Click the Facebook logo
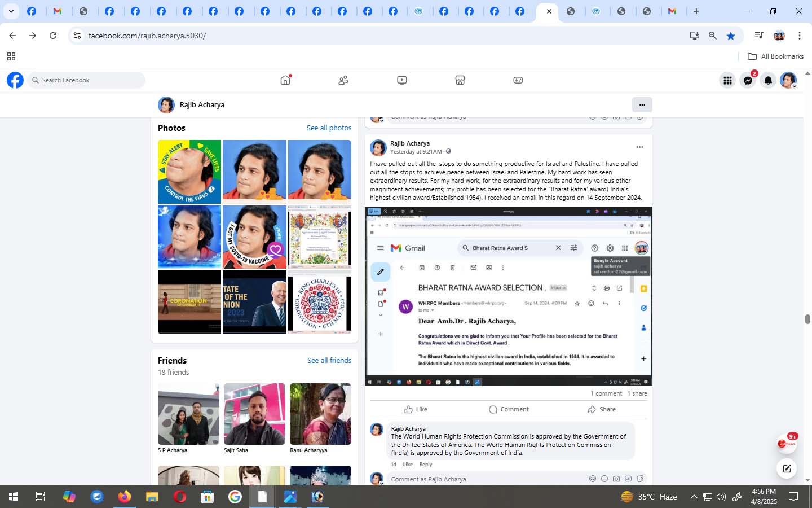The width and height of the screenshot is (812, 508). click(x=15, y=80)
